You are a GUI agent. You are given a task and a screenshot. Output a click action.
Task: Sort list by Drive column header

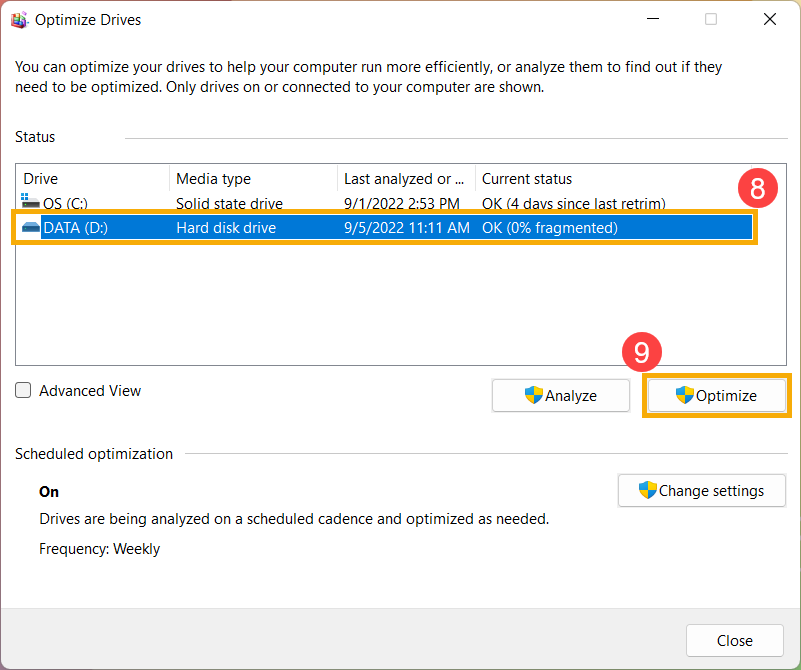pyautogui.click(x=92, y=179)
